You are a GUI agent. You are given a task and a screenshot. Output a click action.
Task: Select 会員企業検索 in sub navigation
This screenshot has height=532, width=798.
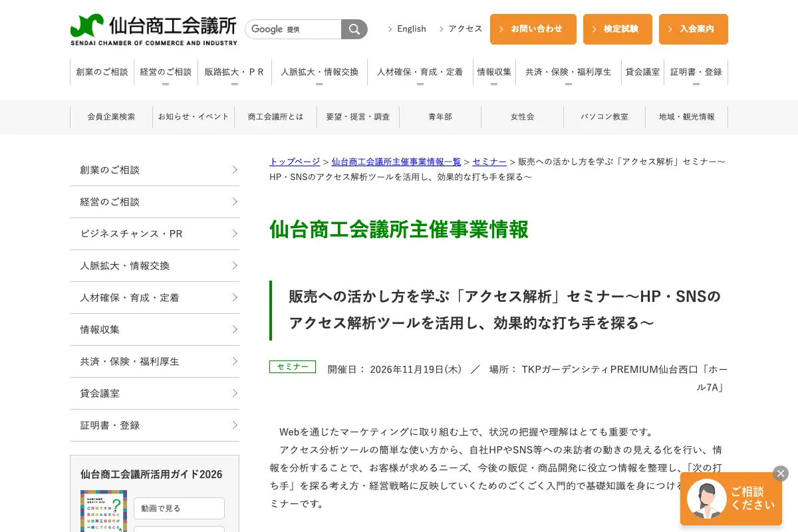click(x=111, y=116)
